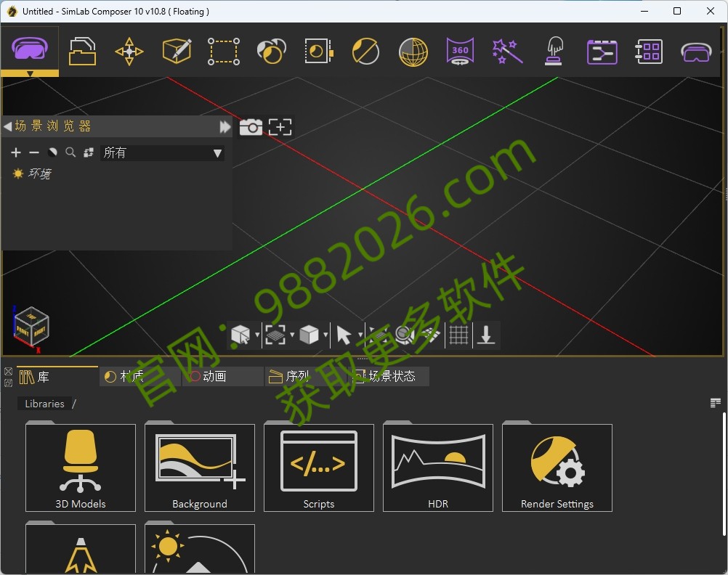Click the add-camera frame plus icon
This screenshot has width=728, height=575.
(x=280, y=127)
